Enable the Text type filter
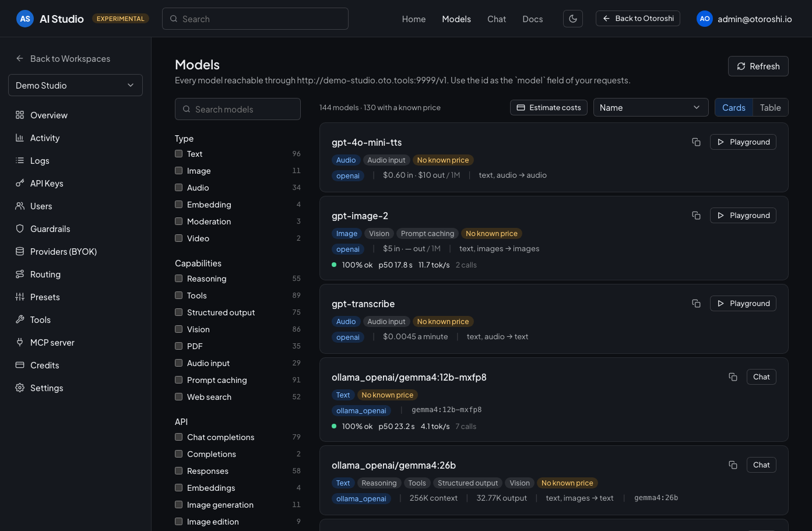 [179, 154]
